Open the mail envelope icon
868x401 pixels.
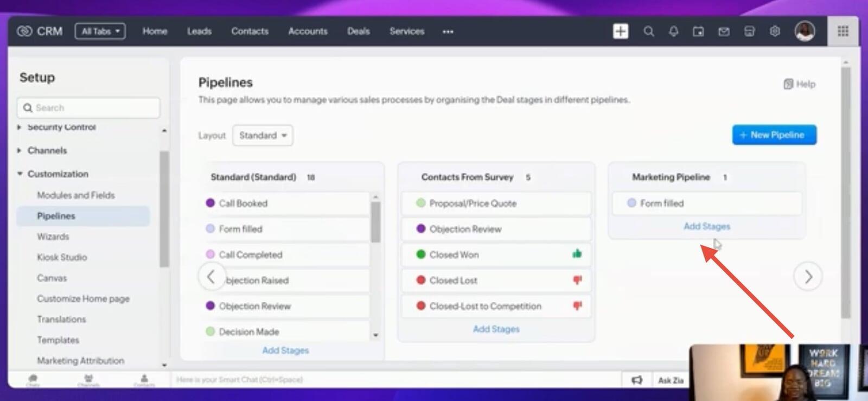pyautogui.click(x=724, y=31)
